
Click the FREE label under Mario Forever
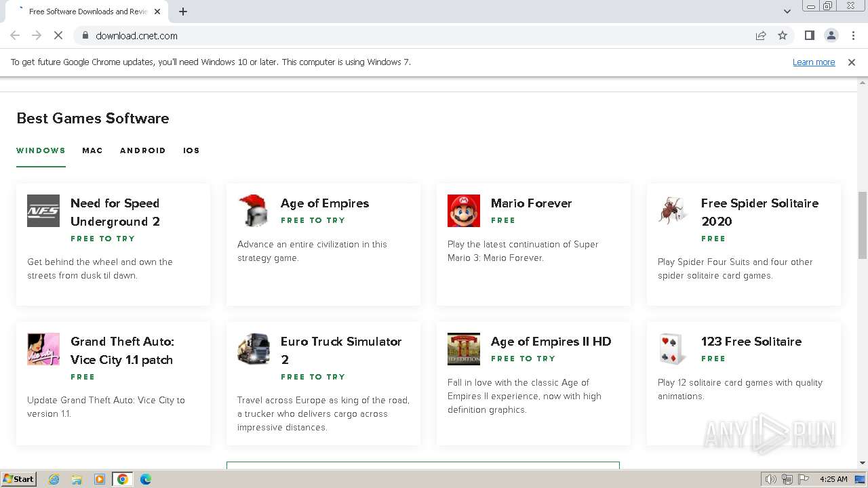[503, 220]
